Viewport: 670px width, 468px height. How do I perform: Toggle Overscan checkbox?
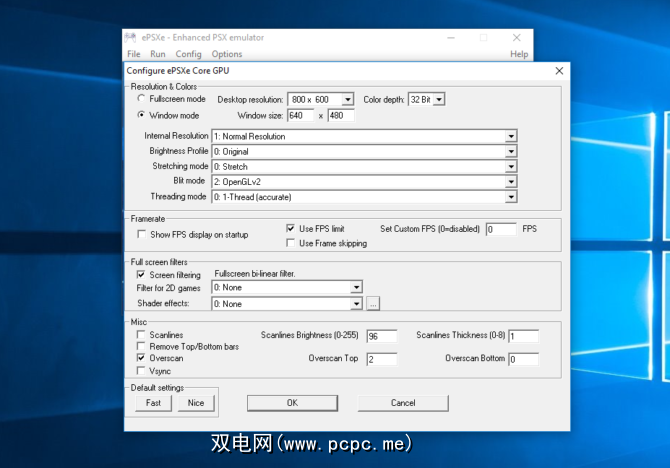click(141, 358)
